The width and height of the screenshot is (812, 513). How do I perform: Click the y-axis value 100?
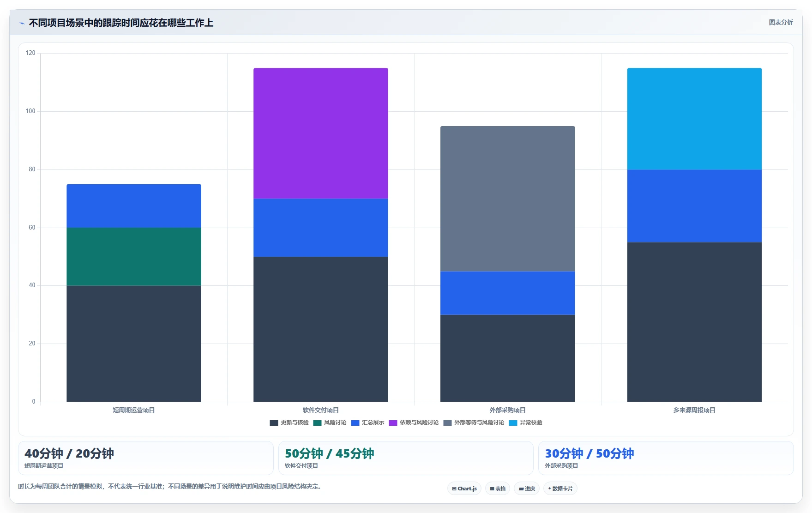coord(30,111)
